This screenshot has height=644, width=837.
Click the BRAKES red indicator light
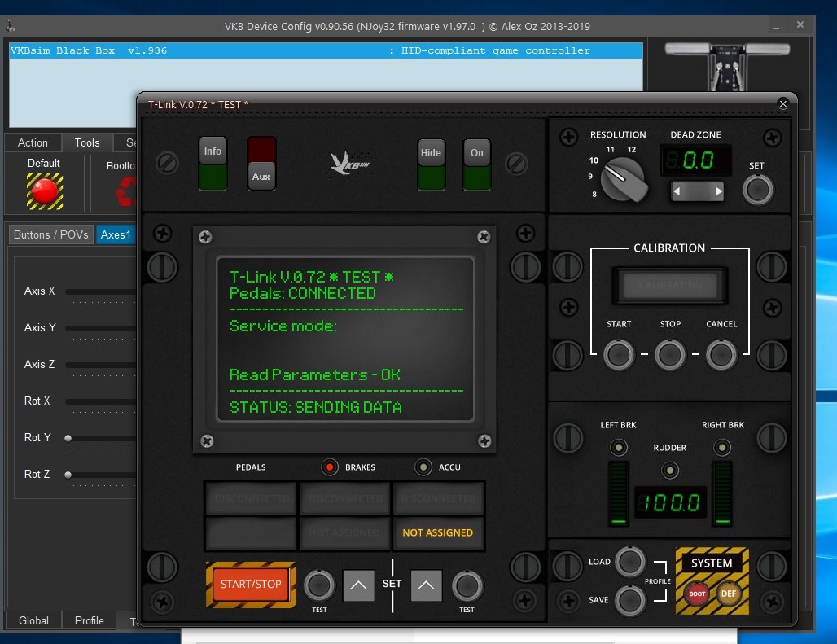(330, 467)
